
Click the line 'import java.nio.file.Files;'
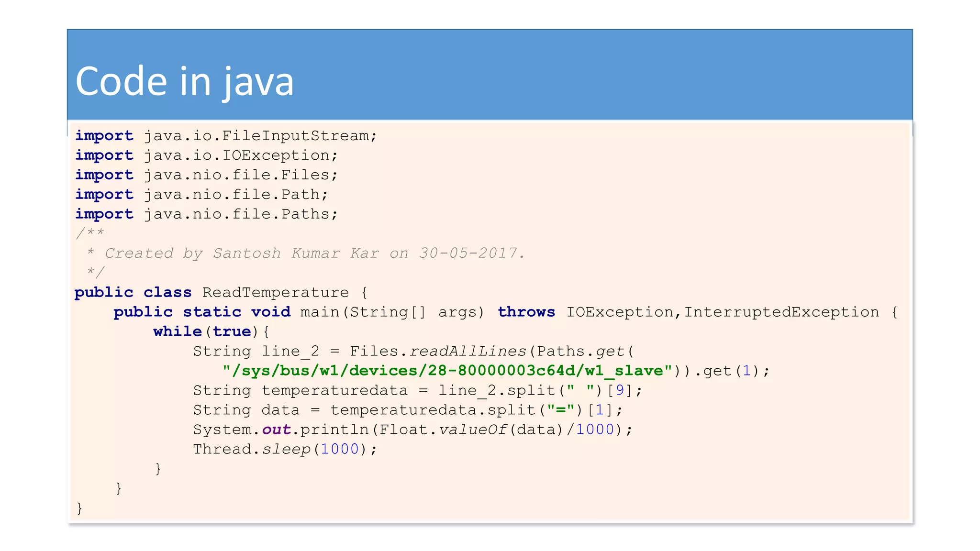(x=206, y=175)
